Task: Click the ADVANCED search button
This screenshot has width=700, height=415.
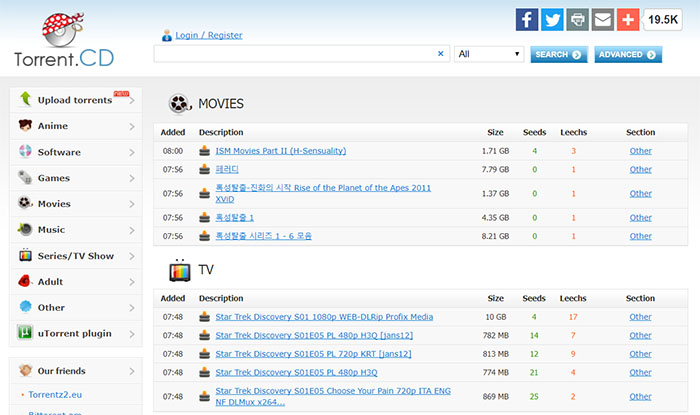Action: (x=628, y=54)
